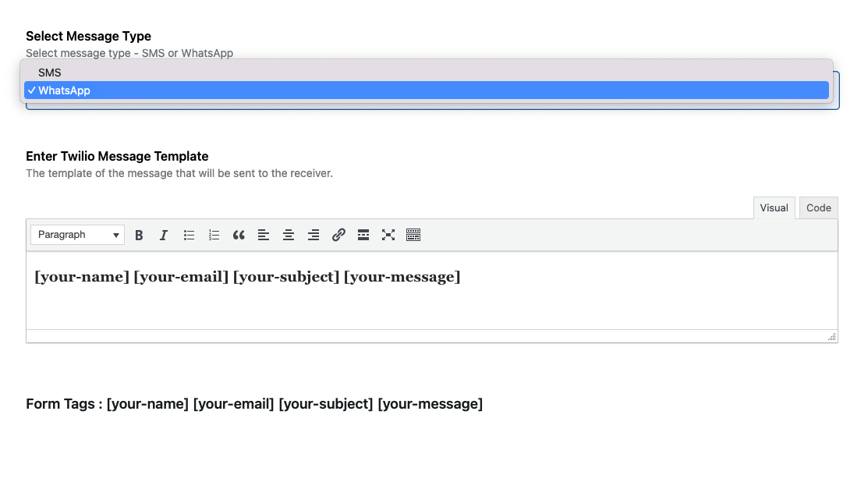Toggle bold formatting in the editor toolbar
This screenshot has width=868, height=482.
139,236
